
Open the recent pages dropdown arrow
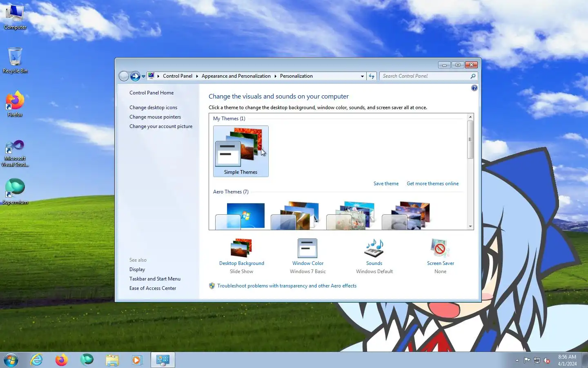point(143,76)
